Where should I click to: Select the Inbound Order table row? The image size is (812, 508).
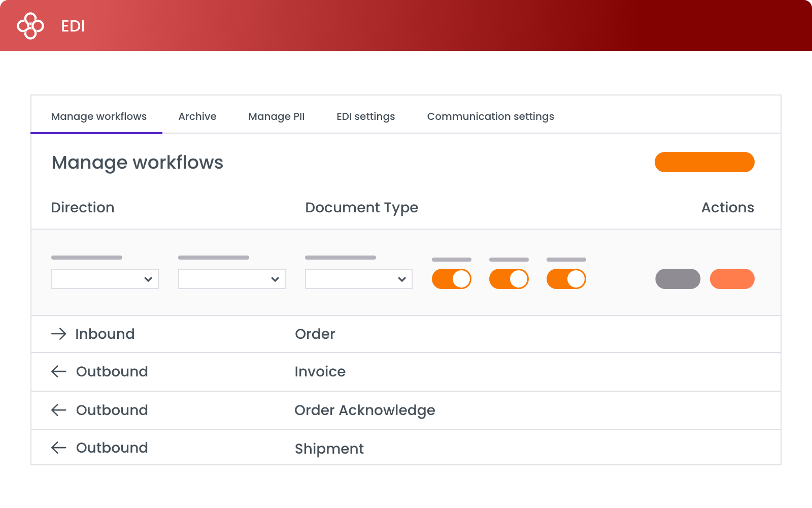pos(355,334)
